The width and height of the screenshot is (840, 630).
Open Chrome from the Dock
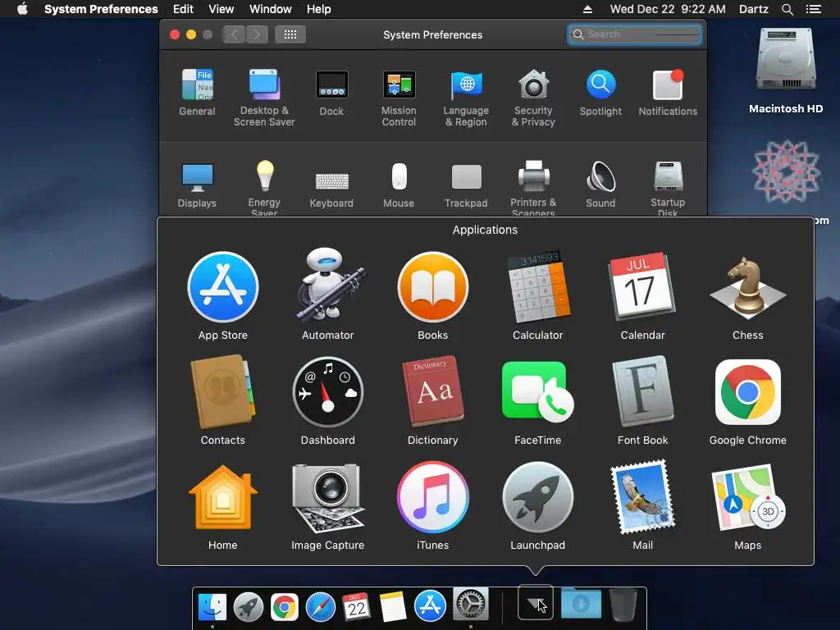[285, 607]
